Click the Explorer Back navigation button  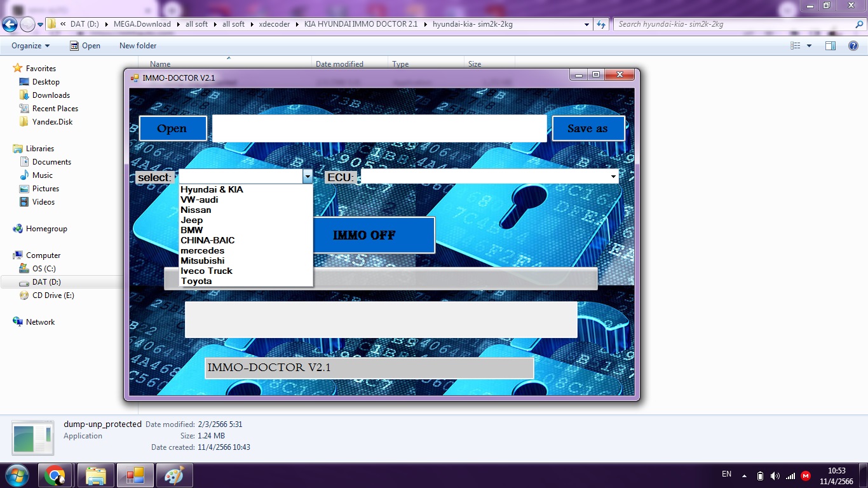10,25
